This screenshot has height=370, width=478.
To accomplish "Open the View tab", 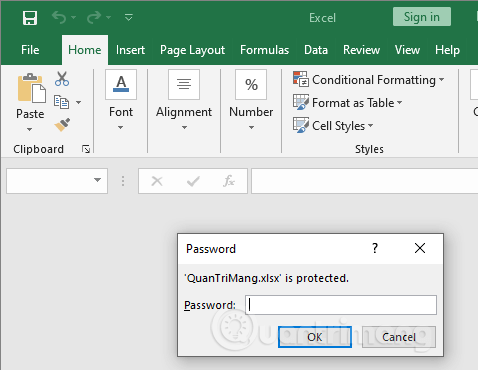I will tap(407, 50).
